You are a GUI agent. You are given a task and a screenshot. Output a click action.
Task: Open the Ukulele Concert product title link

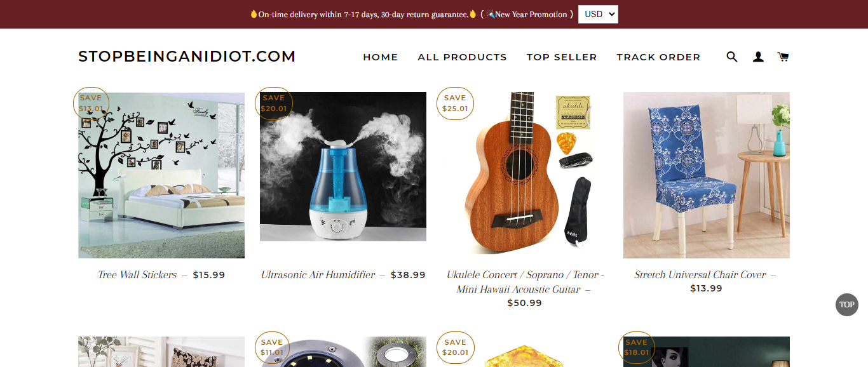point(525,282)
